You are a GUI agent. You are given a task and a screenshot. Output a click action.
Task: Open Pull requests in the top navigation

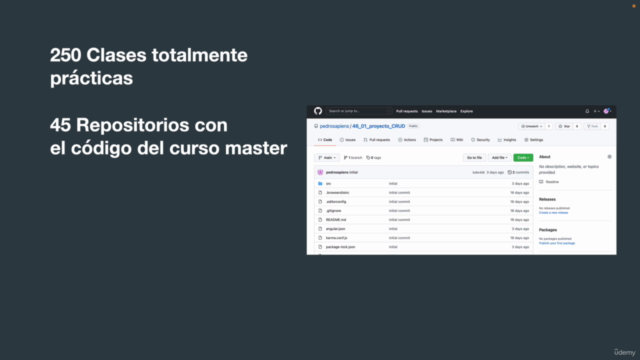(x=407, y=111)
